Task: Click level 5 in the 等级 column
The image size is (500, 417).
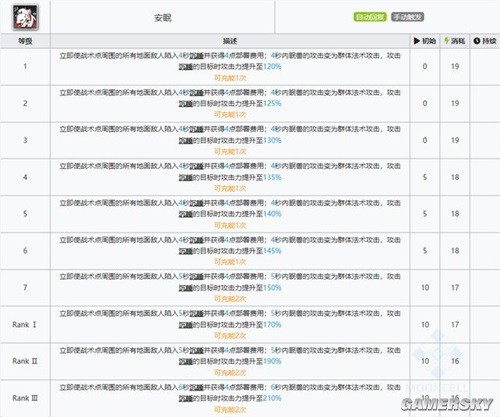Action: [25, 214]
